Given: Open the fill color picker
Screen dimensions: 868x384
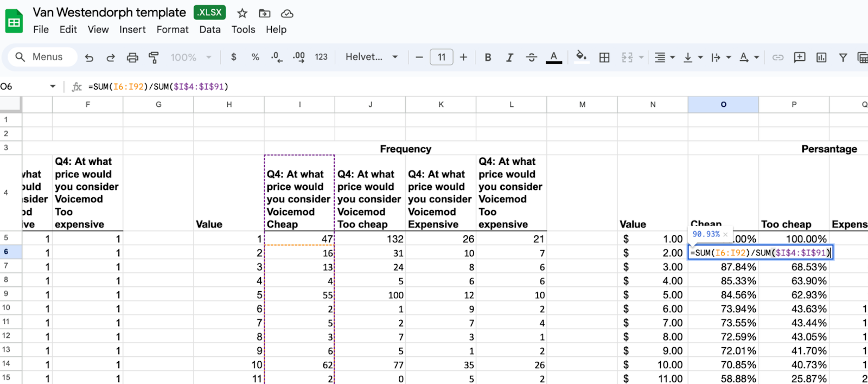Looking at the screenshot, I should click(x=581, y=57).
